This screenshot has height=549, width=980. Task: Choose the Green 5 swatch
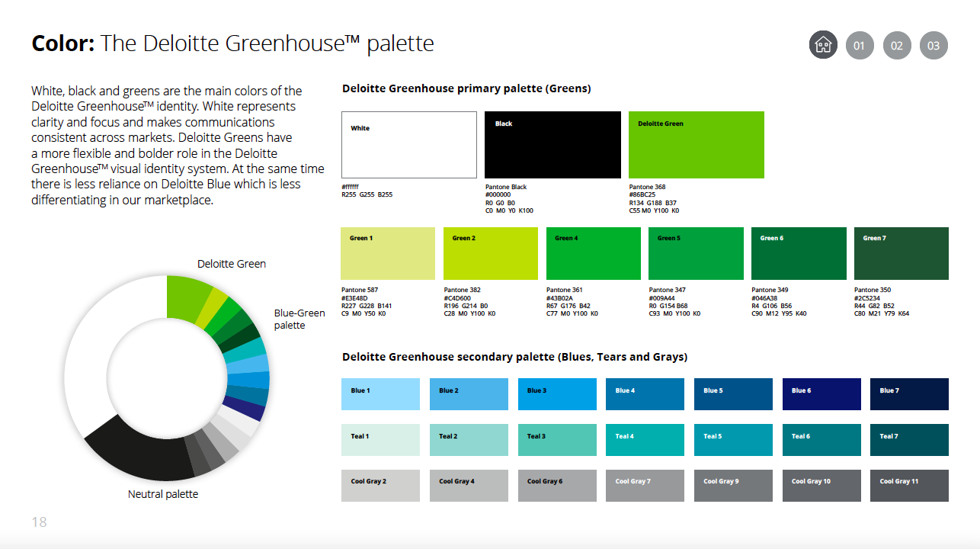696,253
